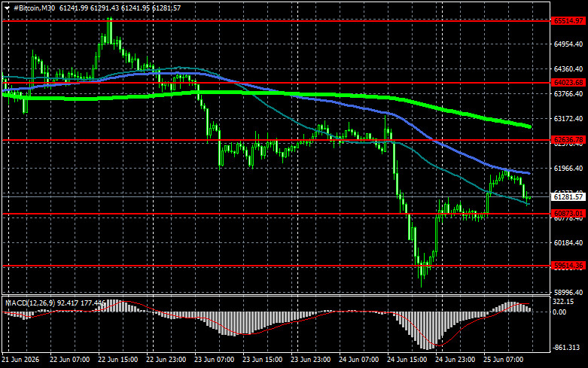Select the 24 Jun 23:00 time axis label

pos(455,360)
